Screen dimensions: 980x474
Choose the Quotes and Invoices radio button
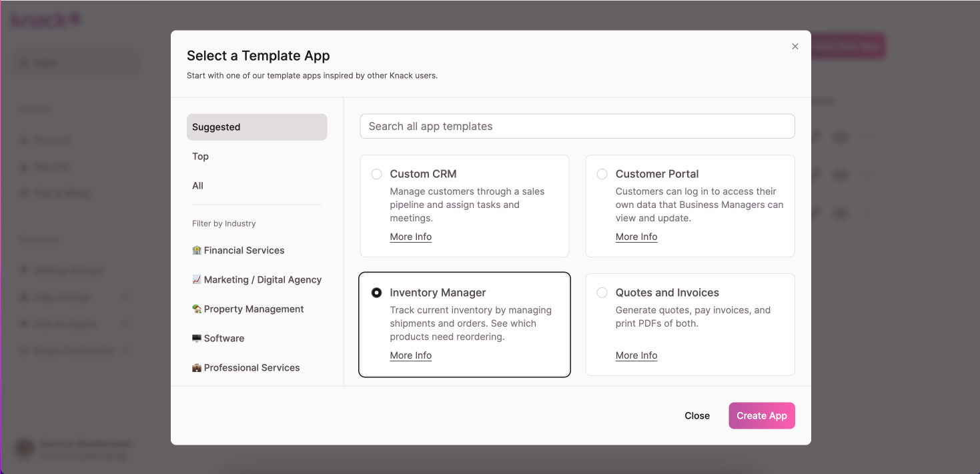(x=602, y=293)
